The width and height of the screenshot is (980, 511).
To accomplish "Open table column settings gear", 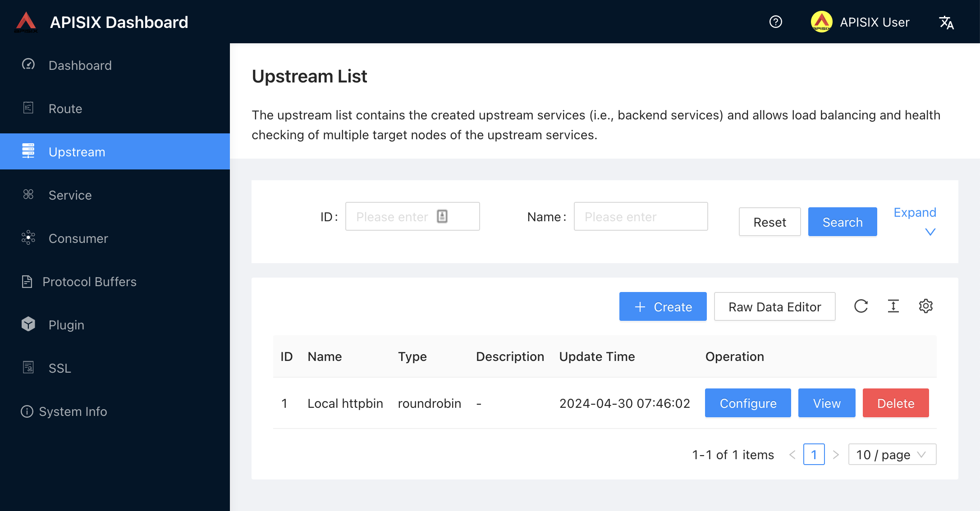I will coord(925,306).
